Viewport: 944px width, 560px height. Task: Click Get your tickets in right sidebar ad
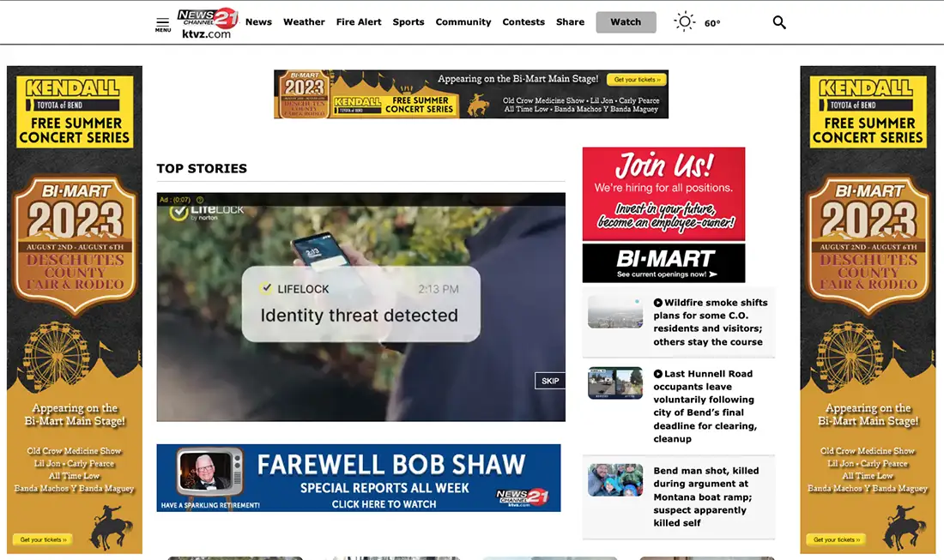(x=836, y=539)
